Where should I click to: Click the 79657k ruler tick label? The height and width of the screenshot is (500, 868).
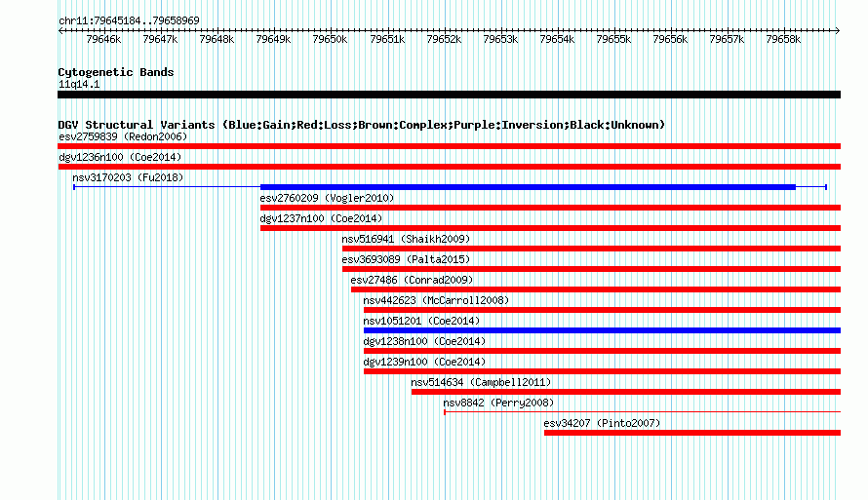[727, 39]
